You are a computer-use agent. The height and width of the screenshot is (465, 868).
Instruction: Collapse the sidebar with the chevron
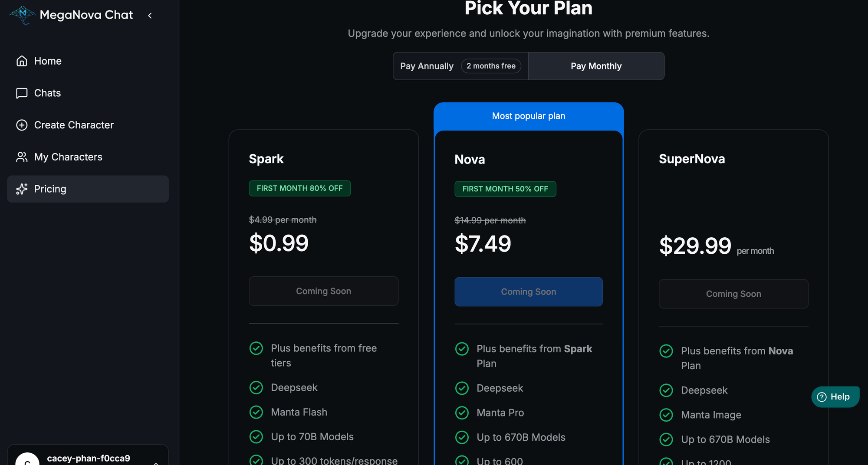150,16
